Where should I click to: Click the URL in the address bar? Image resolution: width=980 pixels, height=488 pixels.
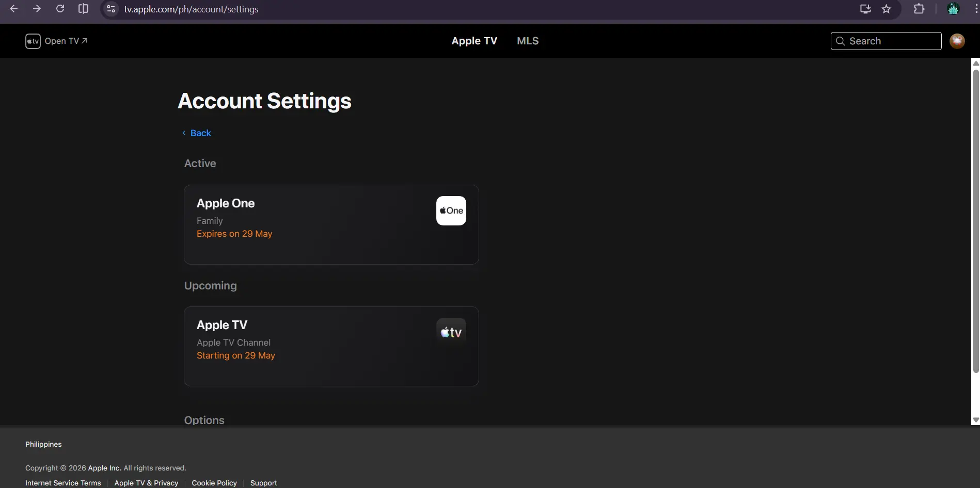(191, 9)
